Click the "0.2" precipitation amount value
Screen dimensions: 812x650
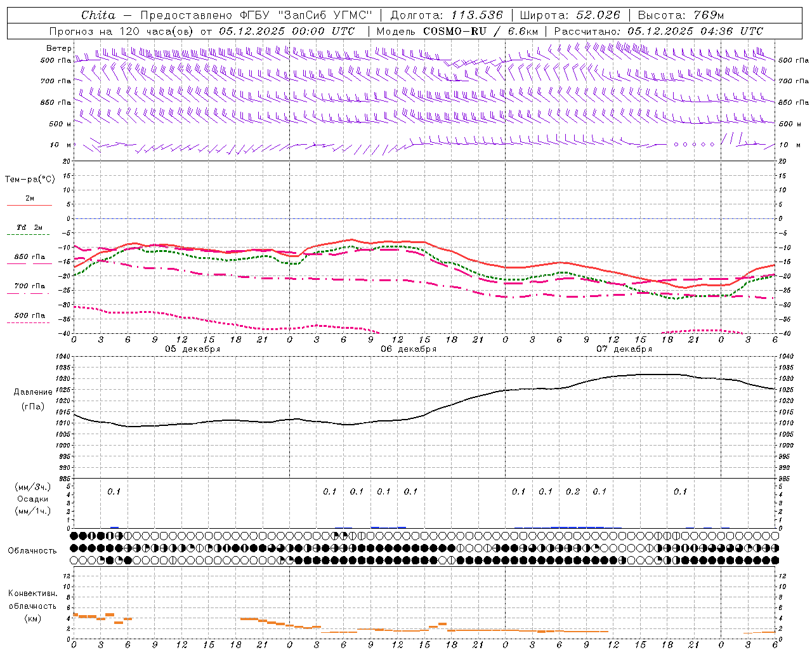[x=572, y=491]
